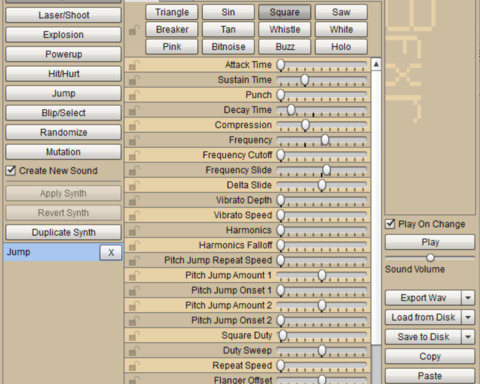The width and height of the screenshot is (480, 384).
Task: Generate a Powerup sound preset
Action: tap(63, 54)
